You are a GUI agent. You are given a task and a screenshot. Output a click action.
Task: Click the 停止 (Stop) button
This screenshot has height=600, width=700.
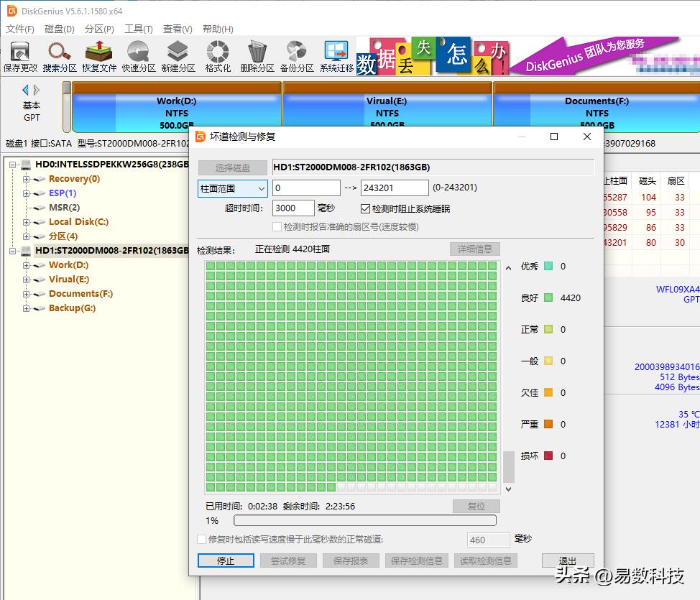[226, 560]
